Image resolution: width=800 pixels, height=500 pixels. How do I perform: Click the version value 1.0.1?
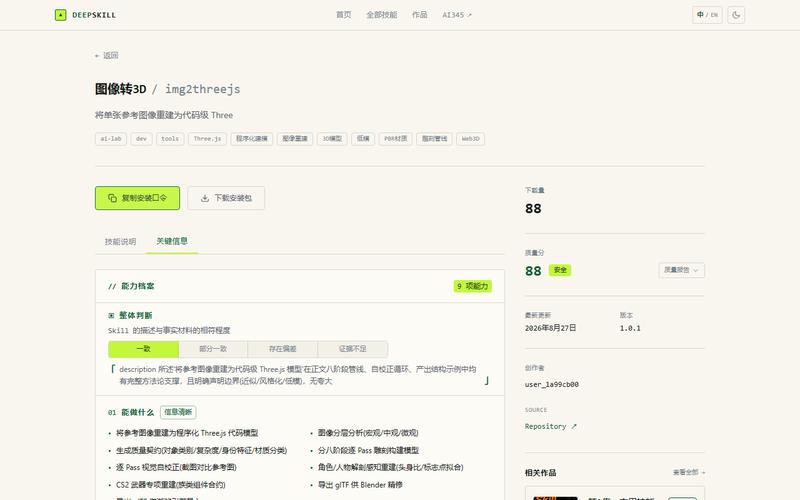click(630, 328)
